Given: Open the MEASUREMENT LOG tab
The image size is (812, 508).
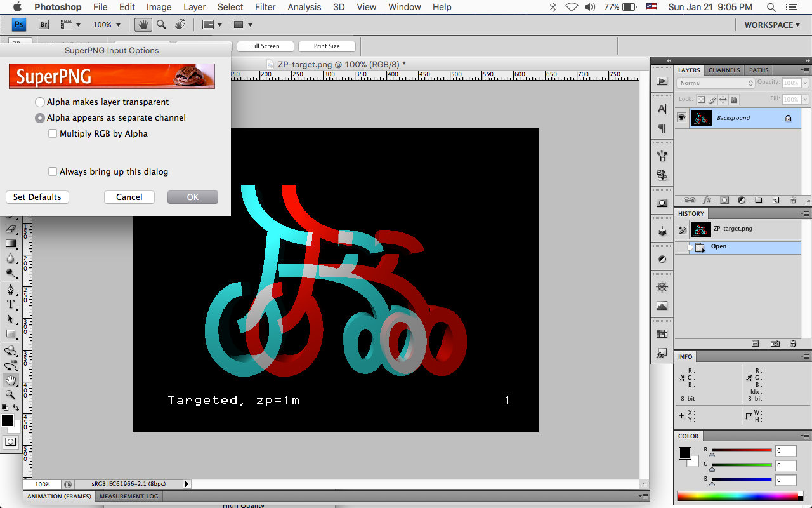Looking at the screenshot, I should point(129,496).
